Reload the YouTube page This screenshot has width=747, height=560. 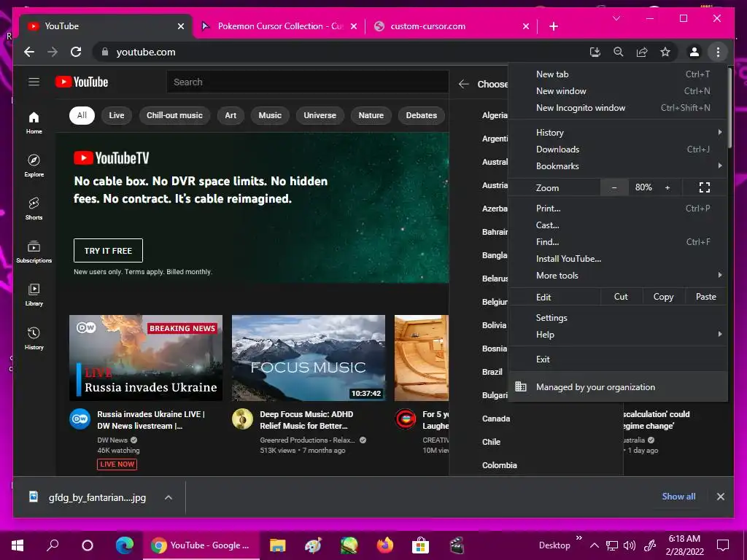[76, 52]
